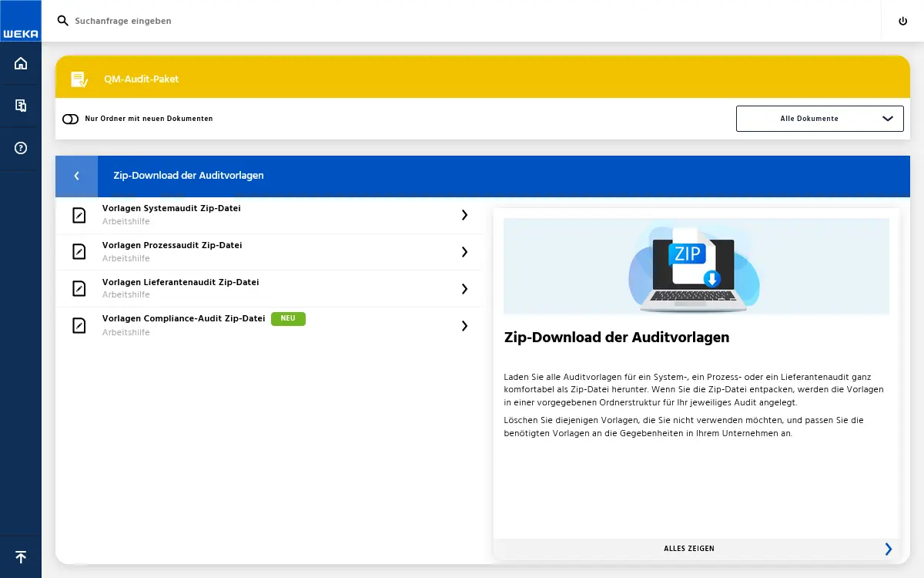Click the ALLES ZEIGEN button
This screenshot has width=924, height=578.
(x=689, y=549)
